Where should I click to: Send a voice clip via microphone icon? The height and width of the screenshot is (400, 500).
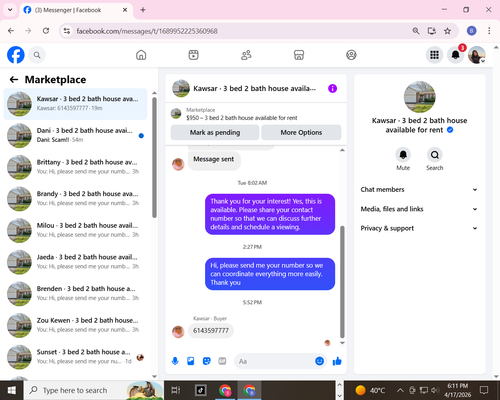click(175, 361)
